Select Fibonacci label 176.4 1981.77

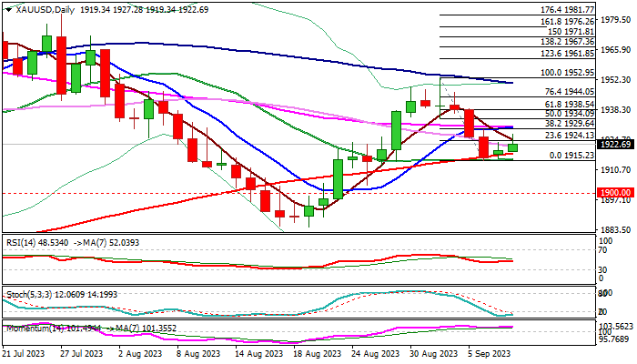pyautogui.click(x=567, y=10)
